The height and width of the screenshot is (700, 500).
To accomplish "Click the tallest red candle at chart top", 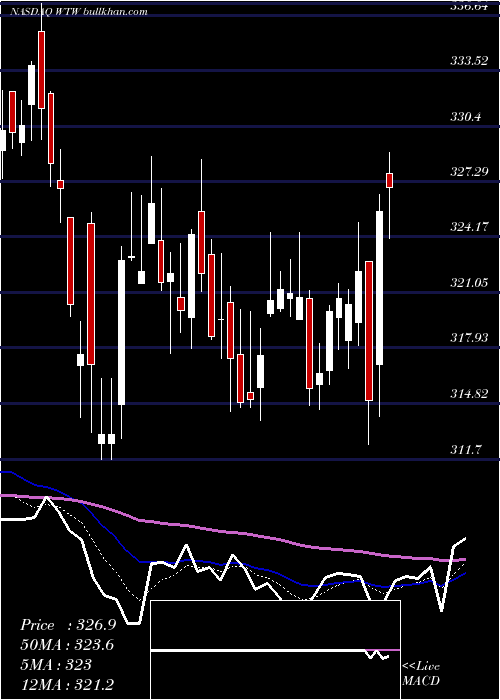I will click(42, 70).
